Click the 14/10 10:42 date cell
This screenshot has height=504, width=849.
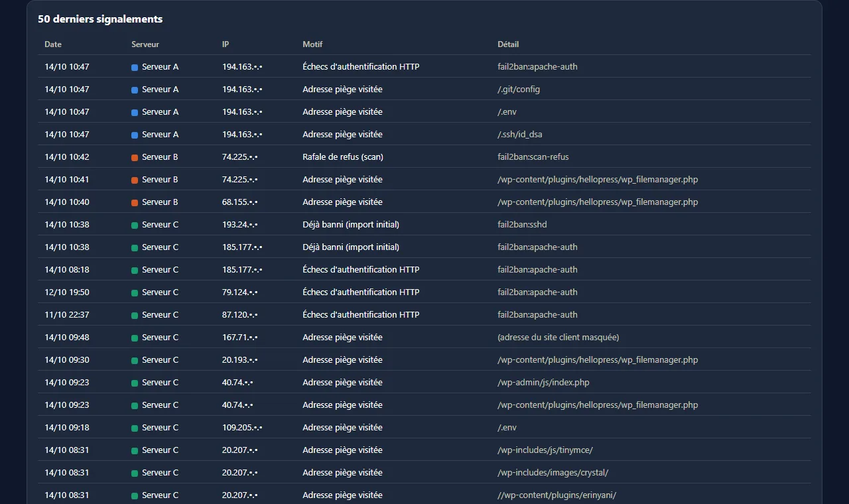(x=67, y=157)
